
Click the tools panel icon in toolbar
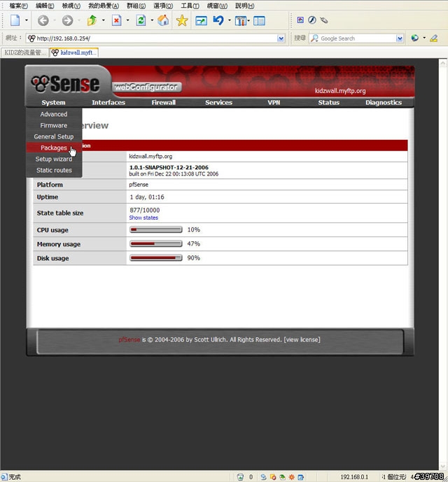(x=241, y=21)
